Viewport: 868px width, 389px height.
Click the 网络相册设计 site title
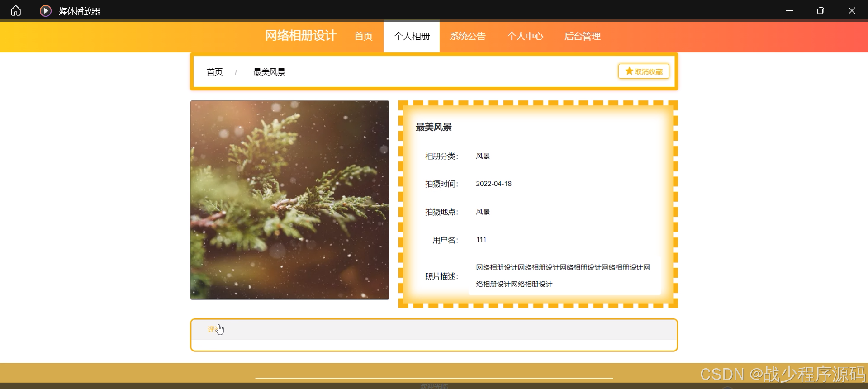301,36
